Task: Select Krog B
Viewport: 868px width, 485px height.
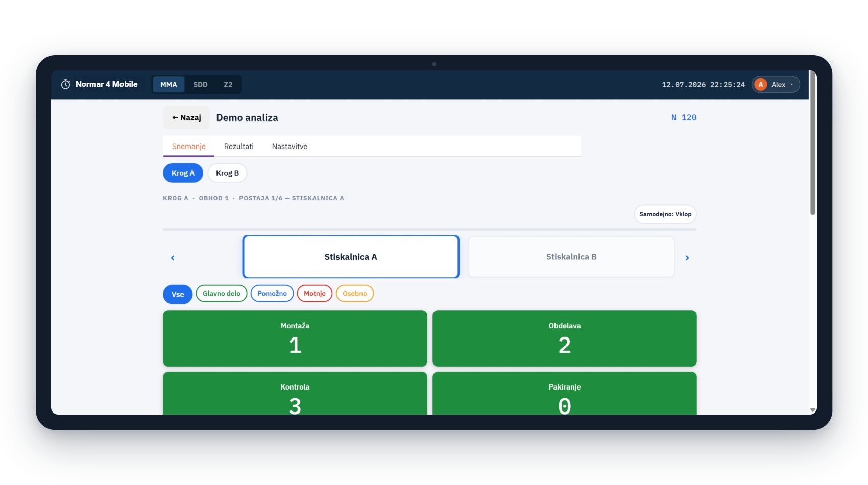Action: click(x=227, y=173)
